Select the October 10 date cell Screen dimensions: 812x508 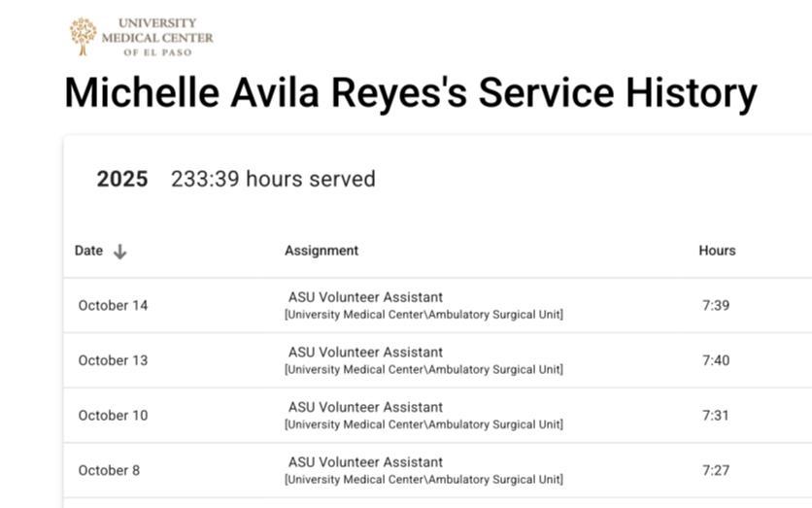(114, 416)
